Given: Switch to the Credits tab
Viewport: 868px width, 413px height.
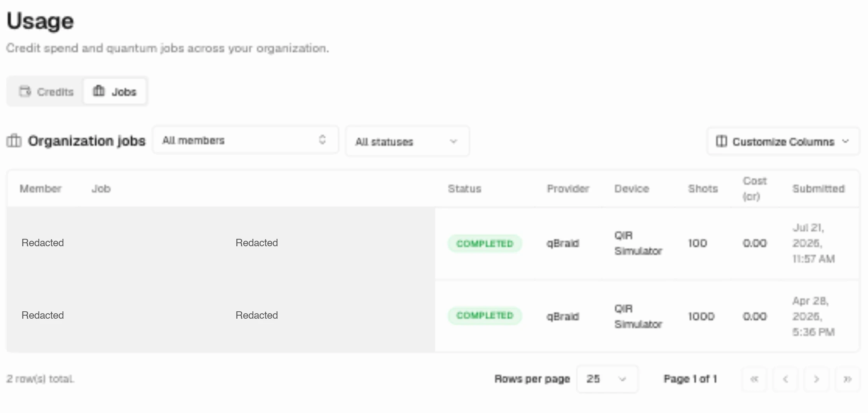Looking at the screenshot, I should [x=46, y=92].
